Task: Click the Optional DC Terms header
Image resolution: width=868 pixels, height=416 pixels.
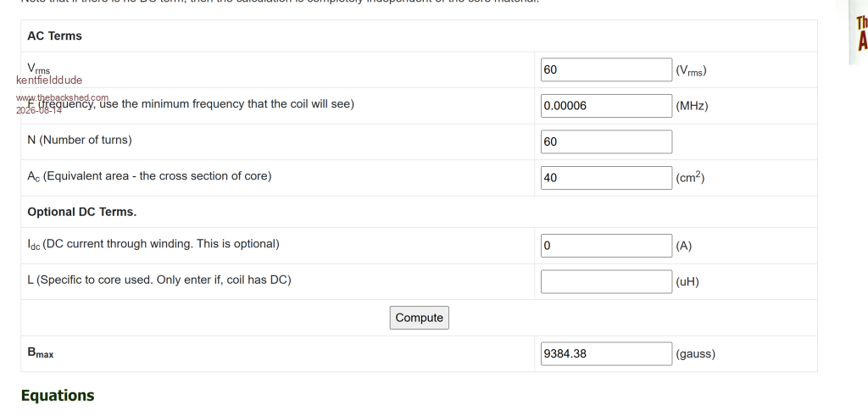Action: tap(82, 212)
